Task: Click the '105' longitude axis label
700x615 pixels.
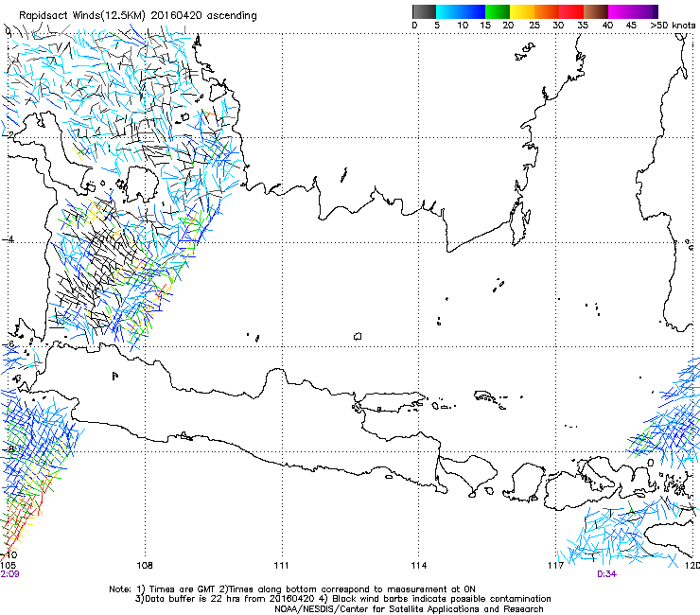Action: [x=8, y=565]
